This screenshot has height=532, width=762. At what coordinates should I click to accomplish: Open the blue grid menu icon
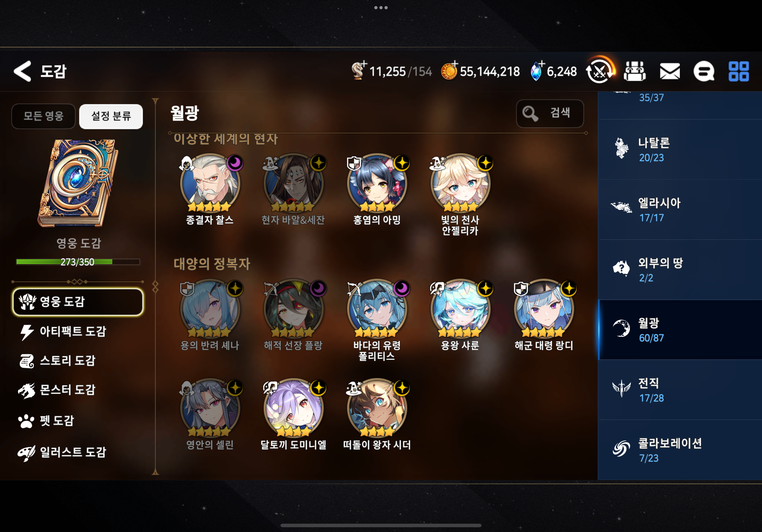[x=738, y=71]
